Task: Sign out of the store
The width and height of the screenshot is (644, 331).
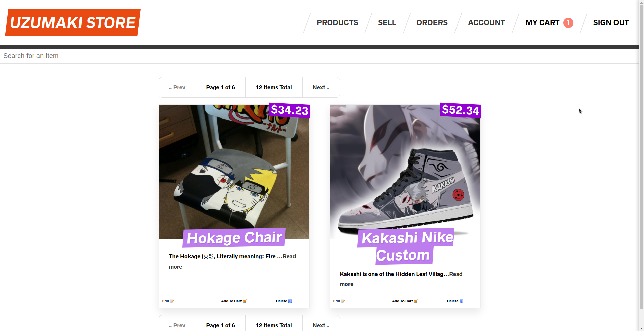Action: point(611,23)
